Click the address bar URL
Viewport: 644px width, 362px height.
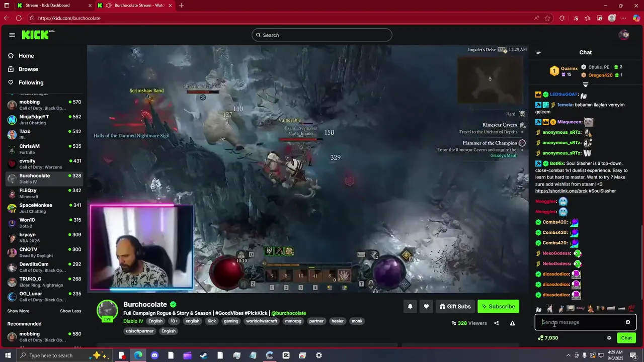[x=69, y=18]
